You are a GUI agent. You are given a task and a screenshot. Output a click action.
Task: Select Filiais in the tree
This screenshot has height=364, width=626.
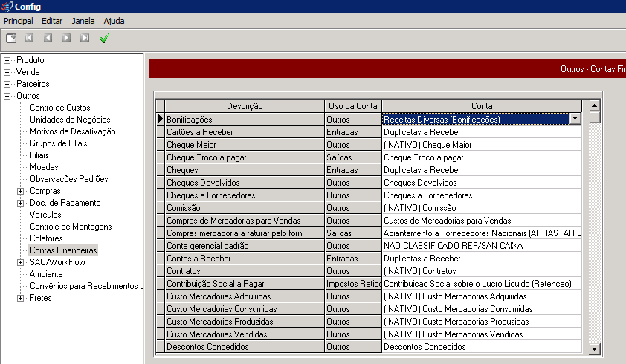pyautogui.click(x=39, y=155)
